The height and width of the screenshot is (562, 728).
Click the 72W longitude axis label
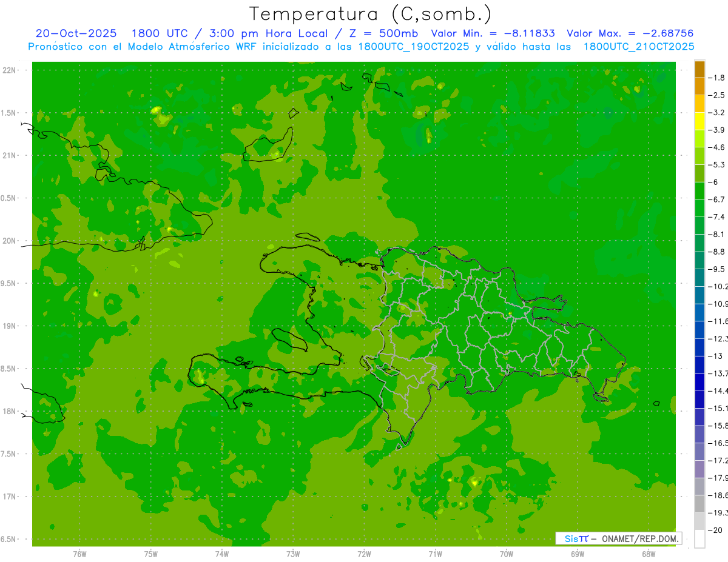click(364, 554)
